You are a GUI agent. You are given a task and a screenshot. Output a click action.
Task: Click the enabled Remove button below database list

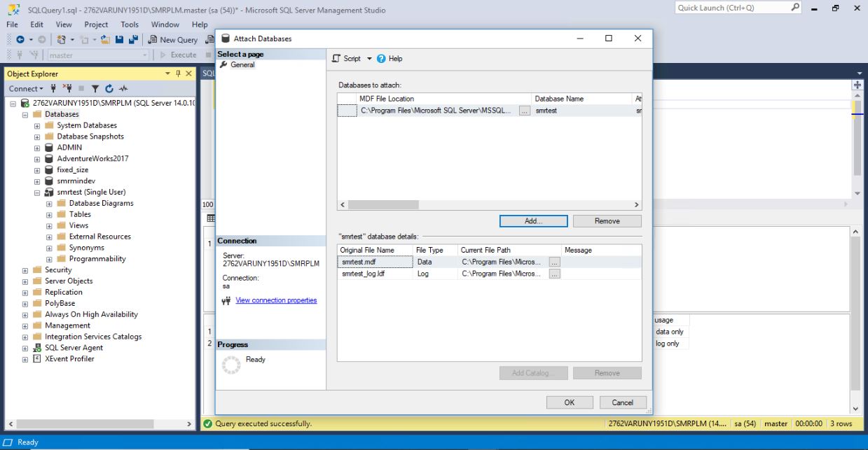(x=607, y=221)
